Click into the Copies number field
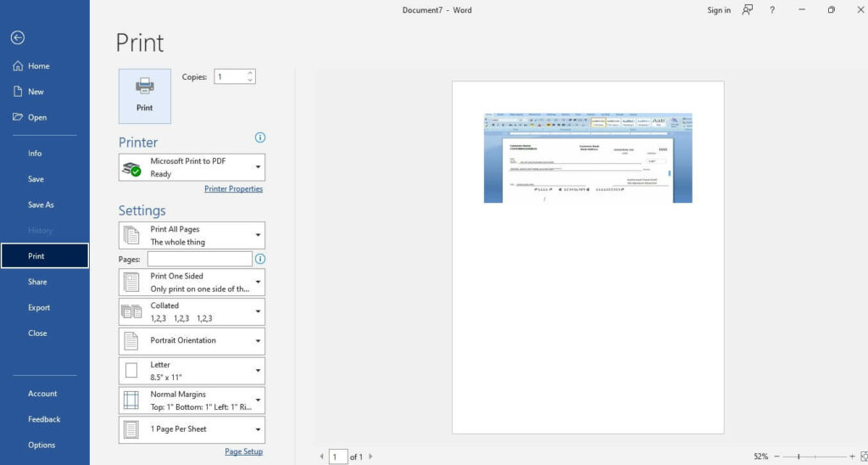The height and width of the screenshot is (465, 868). 230,77
